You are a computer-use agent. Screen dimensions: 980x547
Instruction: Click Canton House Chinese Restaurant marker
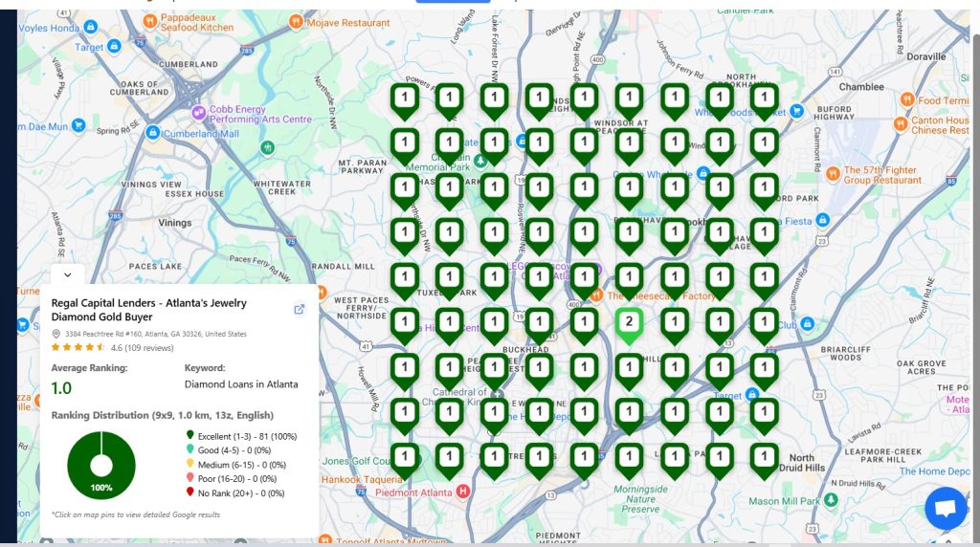pyautogui.click(x=901, y=123)
